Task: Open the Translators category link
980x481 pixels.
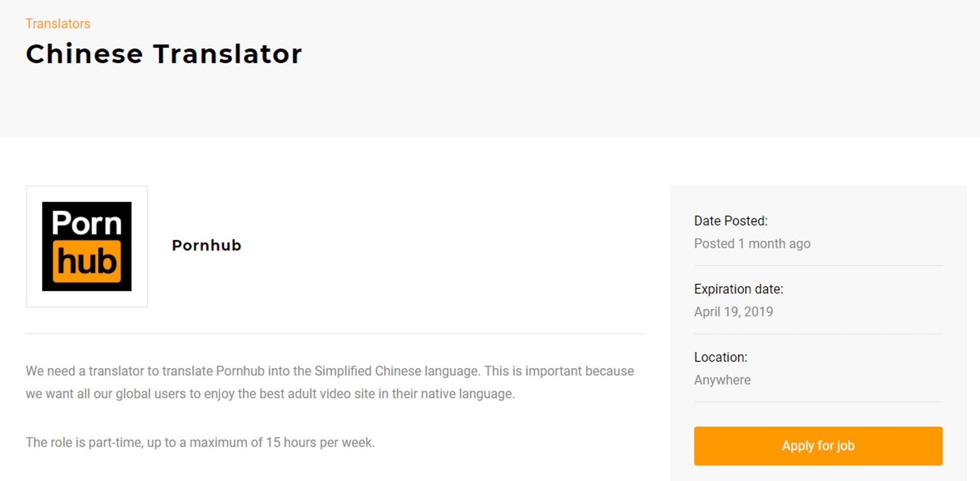Action: pos(58,24)
